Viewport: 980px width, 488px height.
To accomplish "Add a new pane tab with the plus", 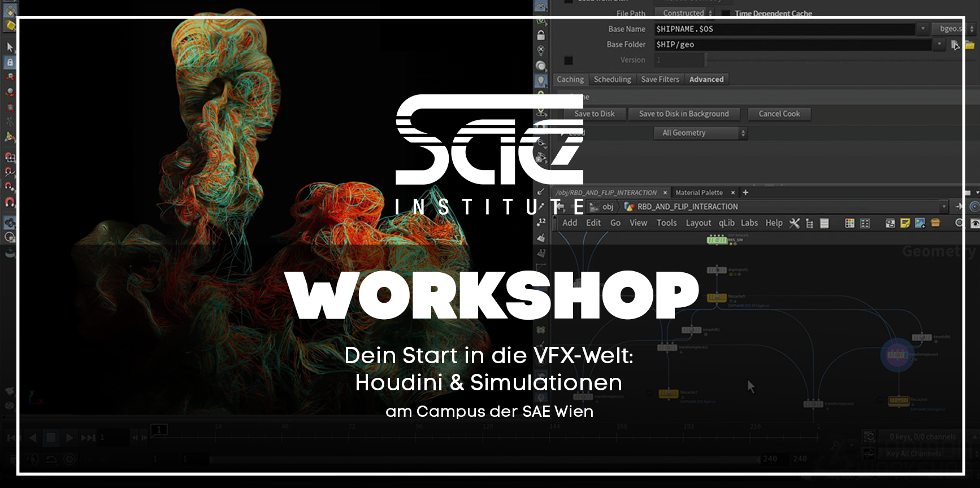I will pos(745,193).
